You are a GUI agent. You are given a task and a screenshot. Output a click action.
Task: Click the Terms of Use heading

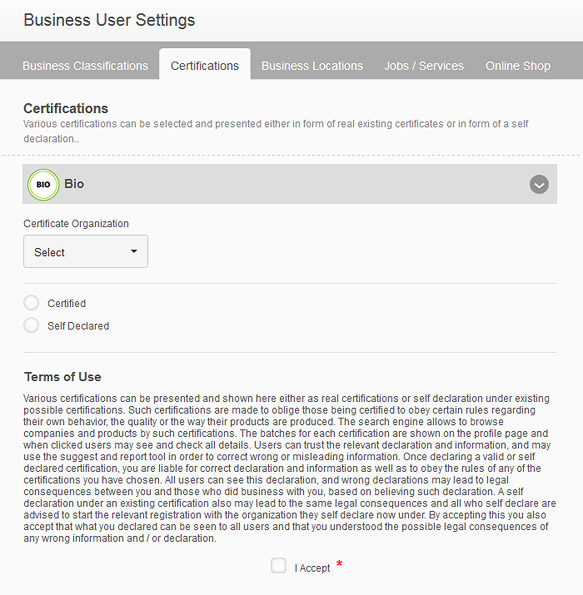point(63,377)
